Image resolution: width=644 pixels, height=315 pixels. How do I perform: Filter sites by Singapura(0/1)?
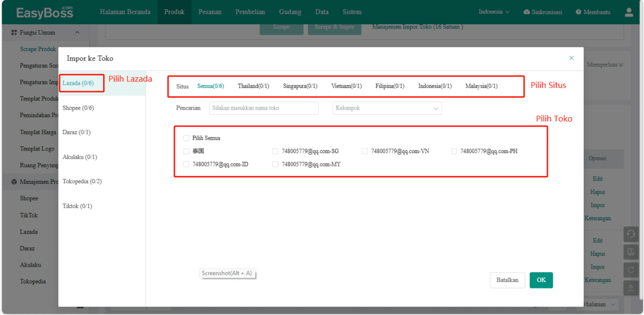(x=300, y=86)
